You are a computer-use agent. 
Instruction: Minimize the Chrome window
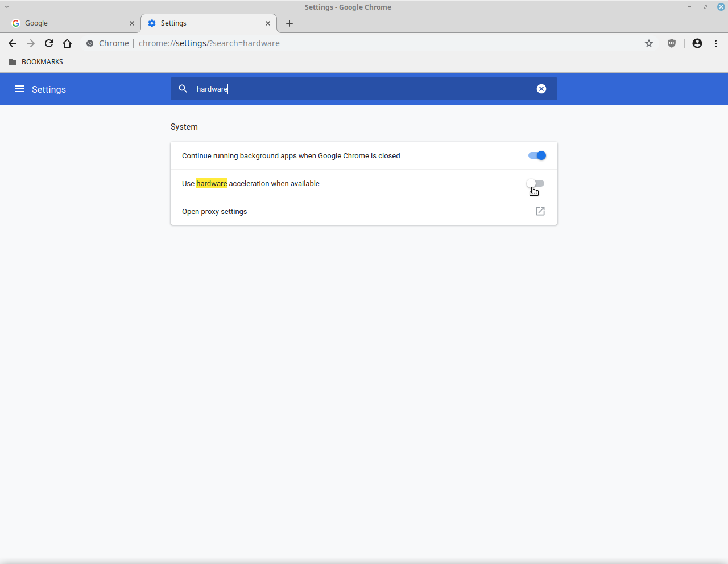[689, 7]
